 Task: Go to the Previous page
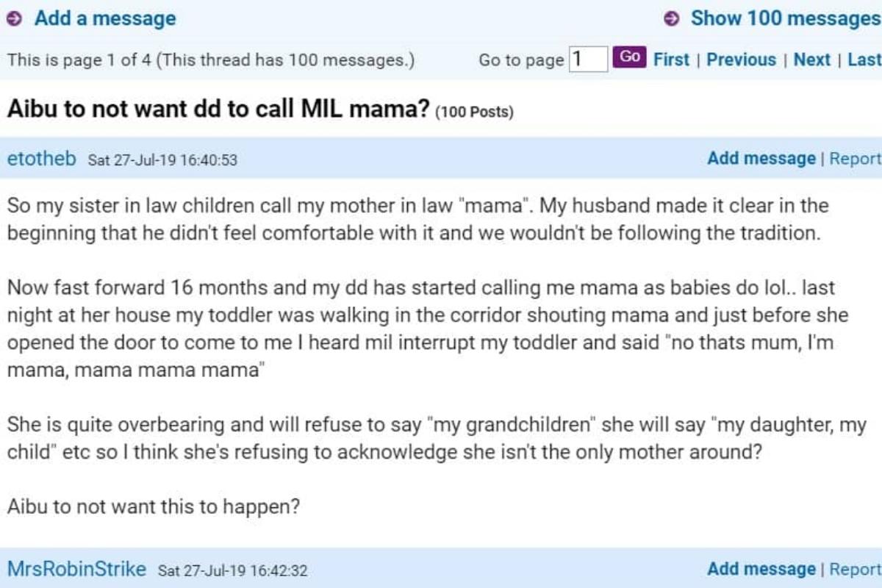pos(741,60)
